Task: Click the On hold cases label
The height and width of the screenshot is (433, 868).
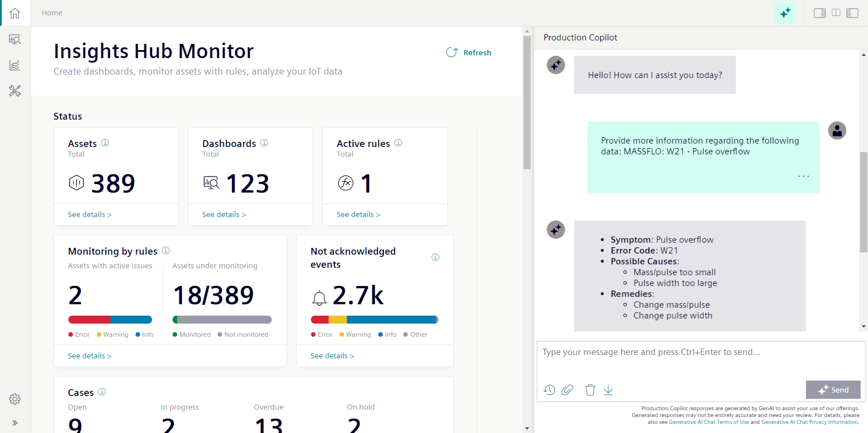Action: click(x=361, y=407)
